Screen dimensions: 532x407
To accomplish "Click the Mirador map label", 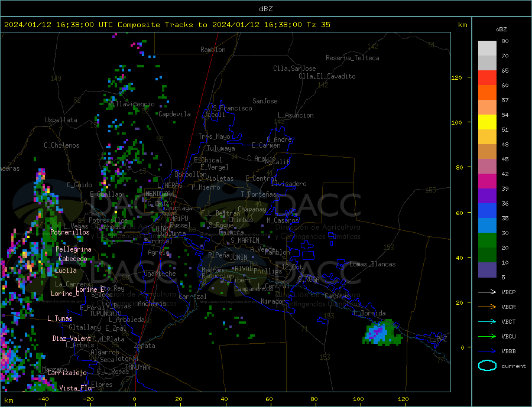I will [273, 301].
